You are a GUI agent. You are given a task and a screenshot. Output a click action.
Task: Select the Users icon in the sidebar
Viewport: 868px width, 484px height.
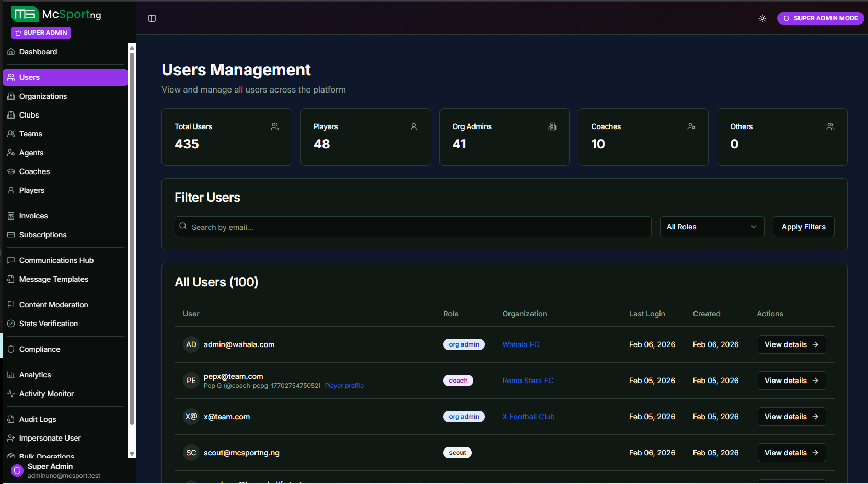(11, 77)
